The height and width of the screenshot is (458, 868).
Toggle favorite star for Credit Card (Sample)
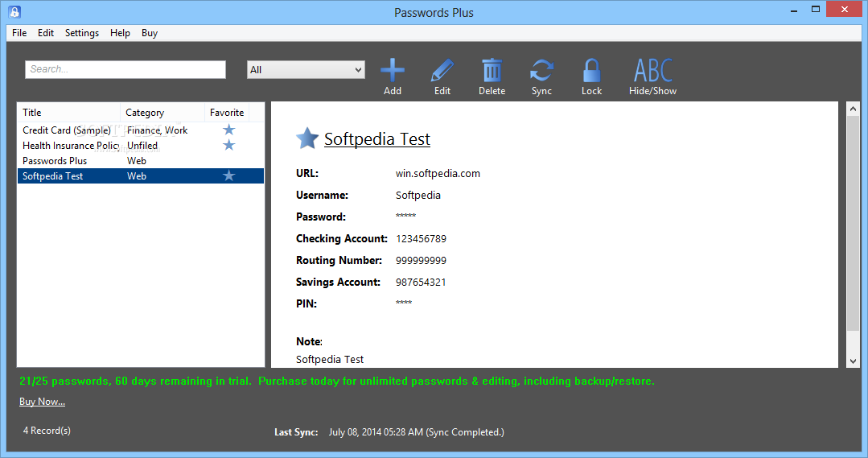(228, 130)
